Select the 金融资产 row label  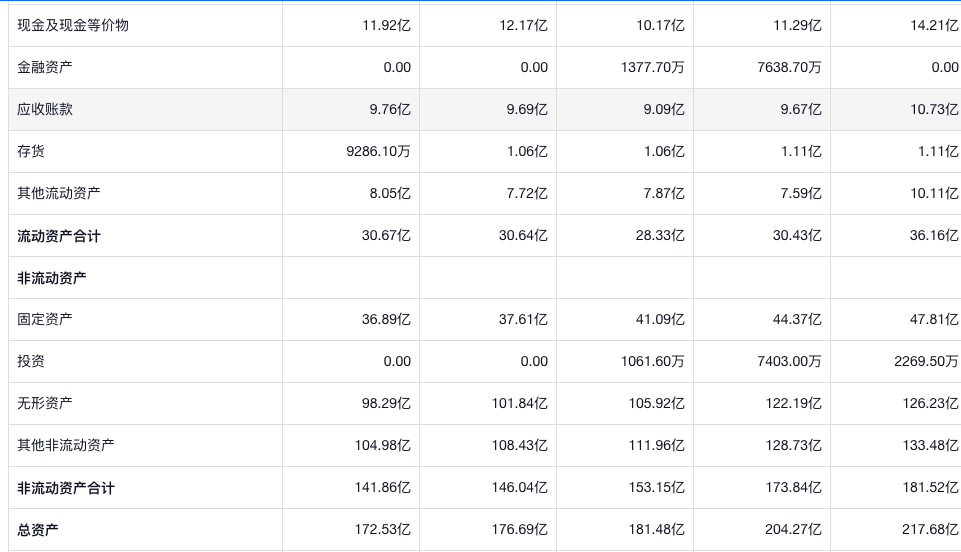[x=45, y=67]
